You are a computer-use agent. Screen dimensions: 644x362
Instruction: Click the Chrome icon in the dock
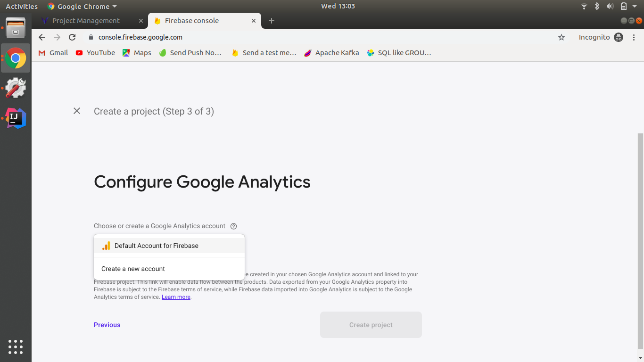click(16, 58)
